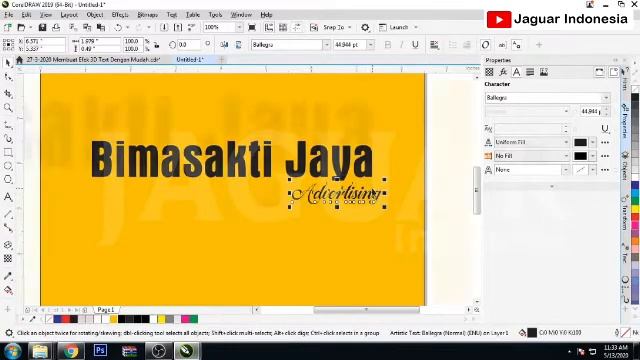Pick the text fill black color swatch
This screenshot has width=640, height=360.
580,142
